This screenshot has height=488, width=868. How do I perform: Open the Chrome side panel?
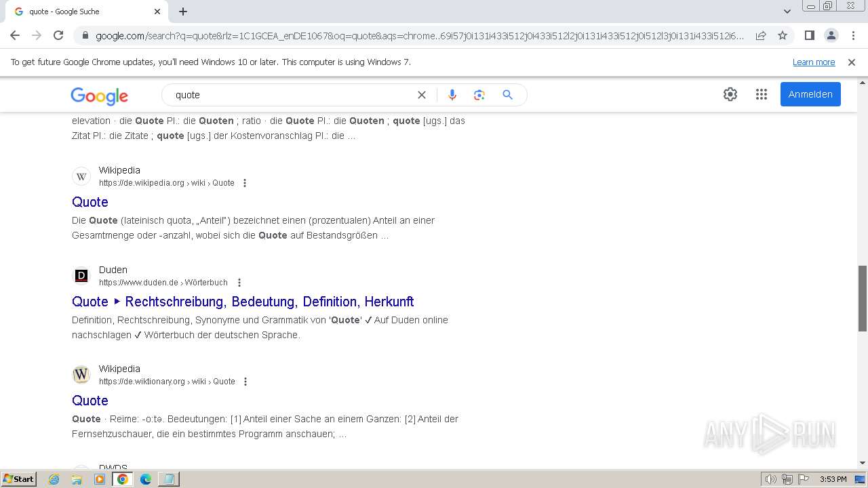pos(809,35)
